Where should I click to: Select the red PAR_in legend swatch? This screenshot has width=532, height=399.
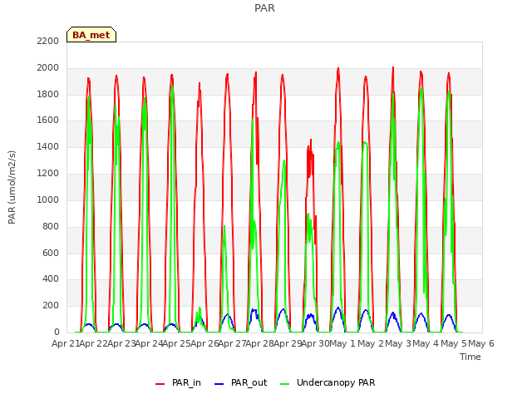click(x=160, y=384)
